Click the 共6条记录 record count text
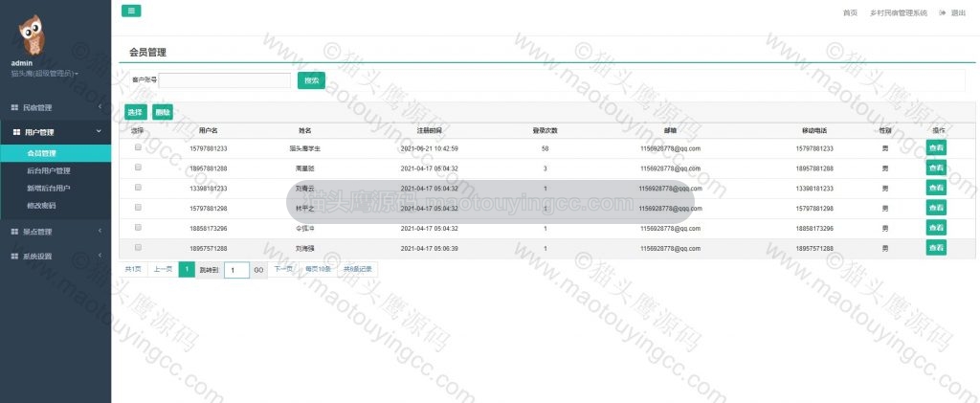980x403 pixels. (x=358, y=269)
